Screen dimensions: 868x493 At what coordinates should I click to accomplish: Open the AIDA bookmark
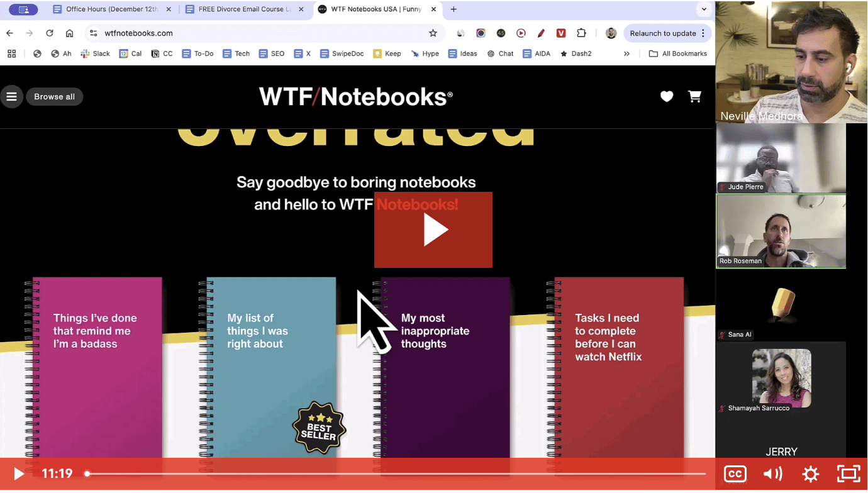[537, 53]
